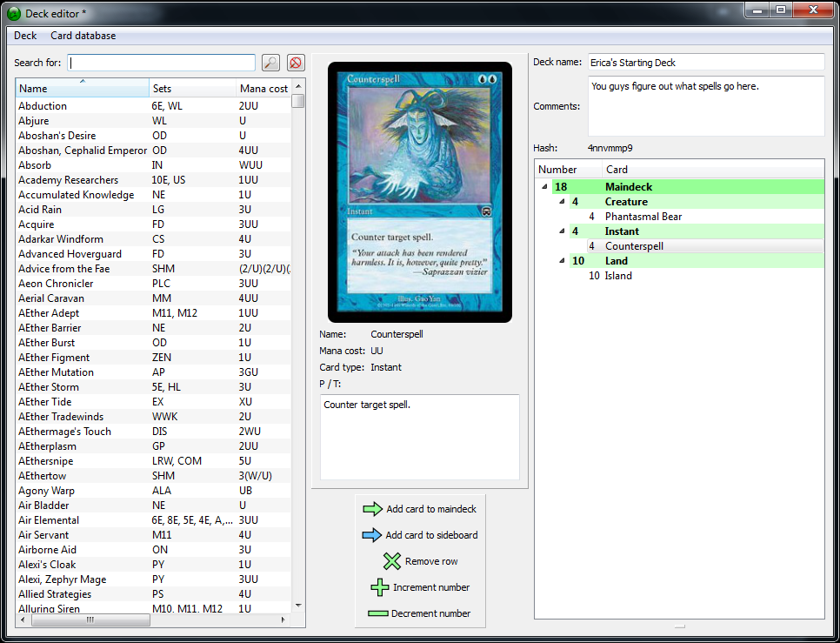
Task: Select Phantasmal Bear in the deck list
Action: (643, 217)
